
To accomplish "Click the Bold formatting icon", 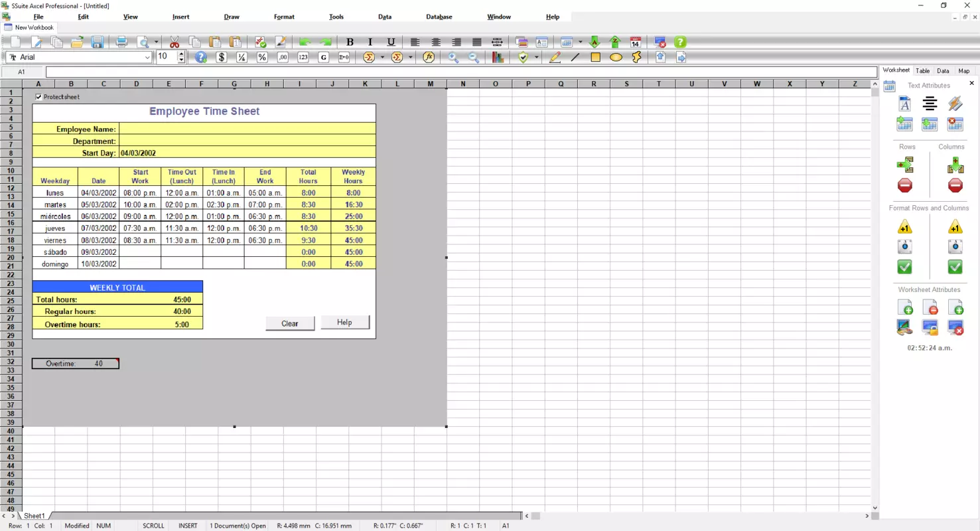I will tap(350, 42).
